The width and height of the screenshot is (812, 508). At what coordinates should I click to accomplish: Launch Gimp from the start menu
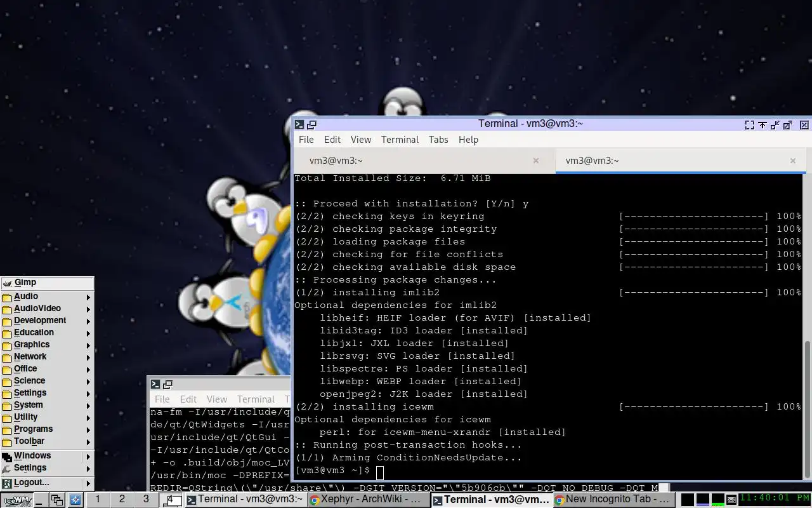click(x=48, y=283)
